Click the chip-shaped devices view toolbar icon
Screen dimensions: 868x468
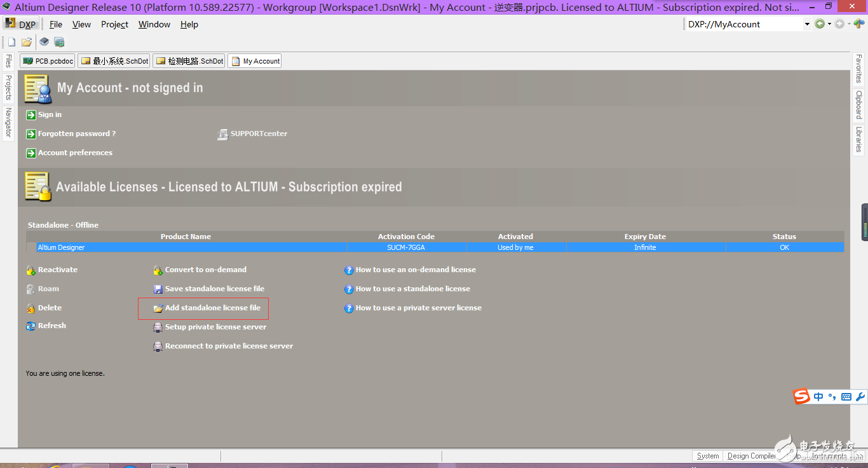[x=44, y=42]
